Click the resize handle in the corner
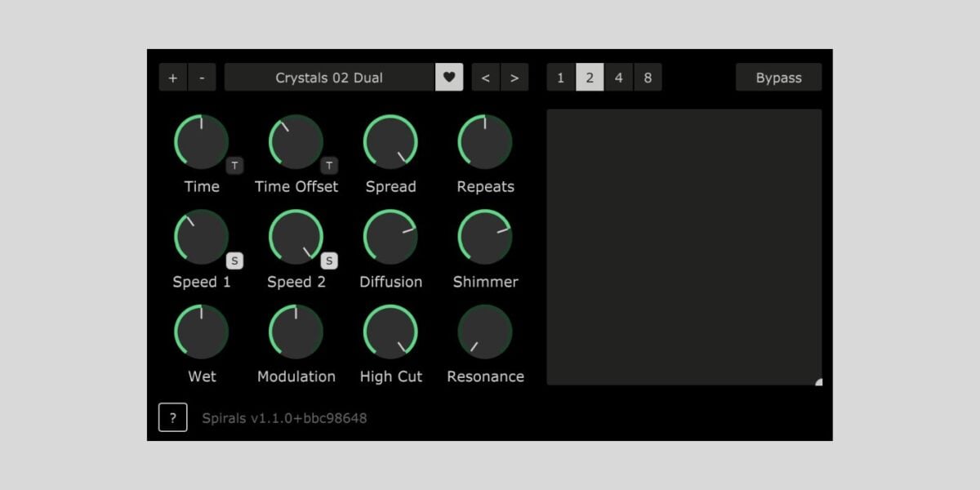Image resolution: width=980 pixels, height=490 pixels. [819, 380]
